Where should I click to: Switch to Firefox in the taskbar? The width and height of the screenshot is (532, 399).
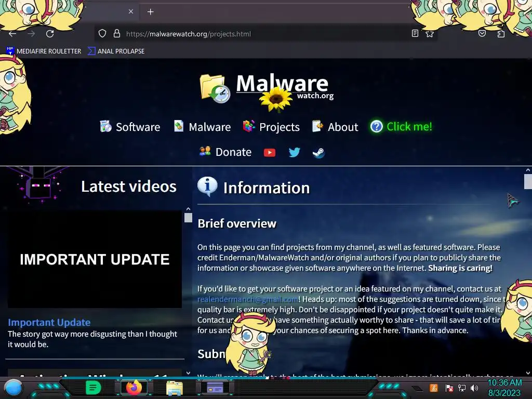[134, 388]
